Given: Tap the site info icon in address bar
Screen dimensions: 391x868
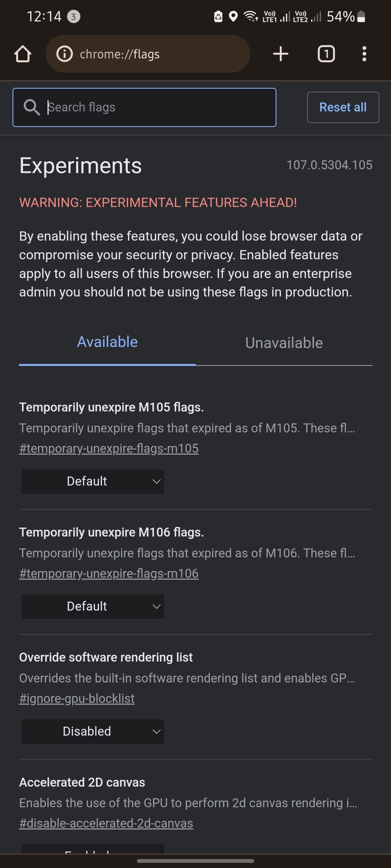Looking at the screenshot, I should 64,54.
